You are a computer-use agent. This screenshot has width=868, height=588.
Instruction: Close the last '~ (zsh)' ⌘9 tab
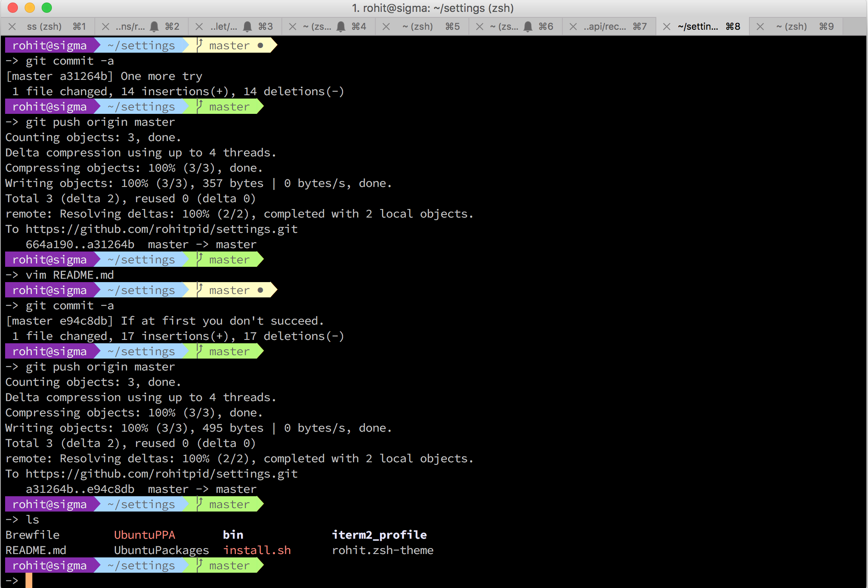[x=760, y=27]
